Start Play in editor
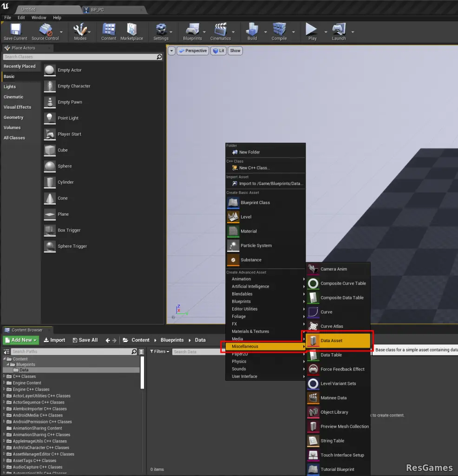The width and height of the screenshot is (458, 476). point(312,32)
